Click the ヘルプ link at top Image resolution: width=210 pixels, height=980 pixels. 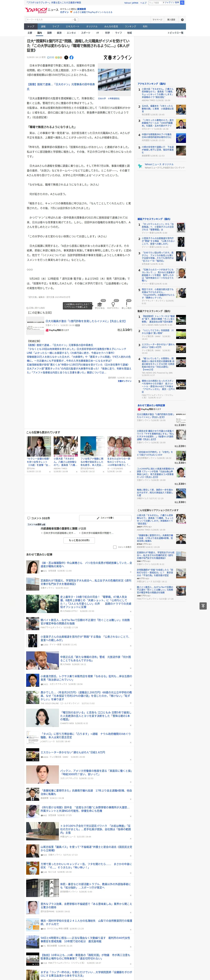(143, 3)
